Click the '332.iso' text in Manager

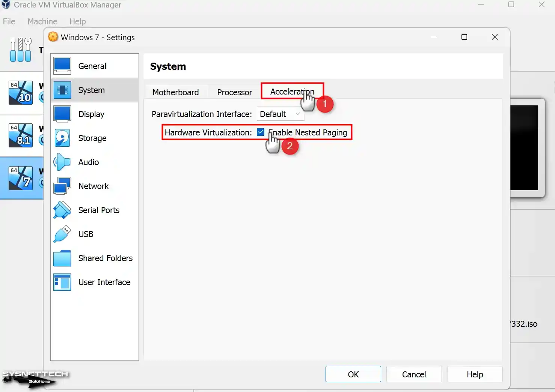525,324
